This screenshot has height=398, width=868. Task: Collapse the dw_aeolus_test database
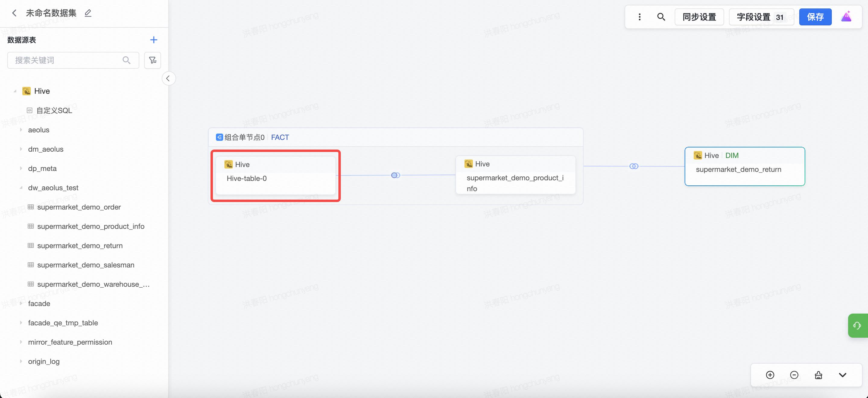(x=21, y=188)
